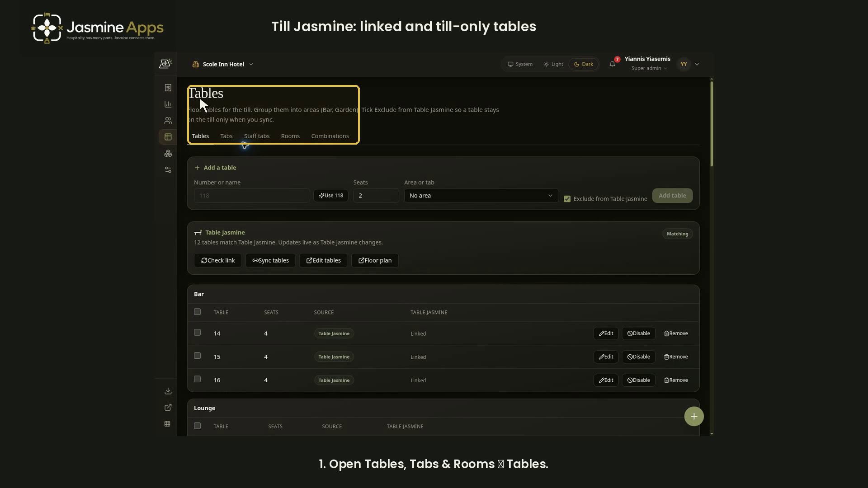
Task: Switch to the Staff tabs tab
Action: tap(256, 136)
